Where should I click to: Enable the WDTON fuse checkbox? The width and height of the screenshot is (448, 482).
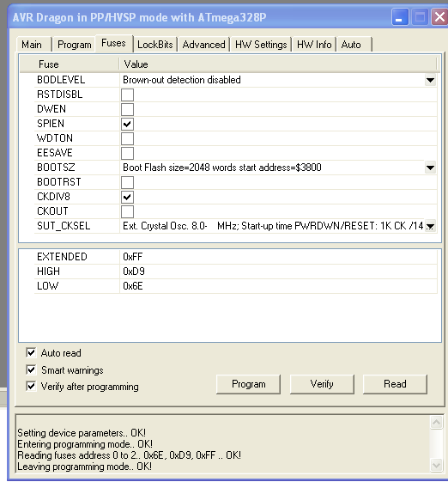(x=127, y=138)
